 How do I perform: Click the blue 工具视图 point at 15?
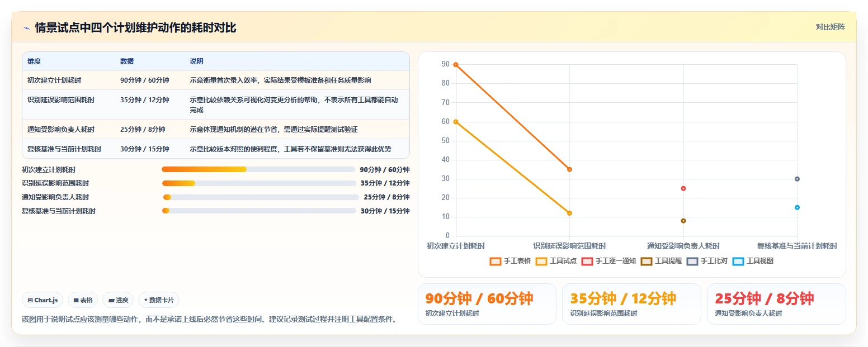[797, 207]
